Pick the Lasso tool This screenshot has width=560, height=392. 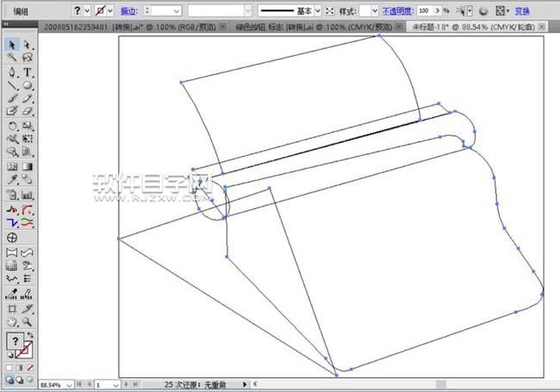[28, 58]
